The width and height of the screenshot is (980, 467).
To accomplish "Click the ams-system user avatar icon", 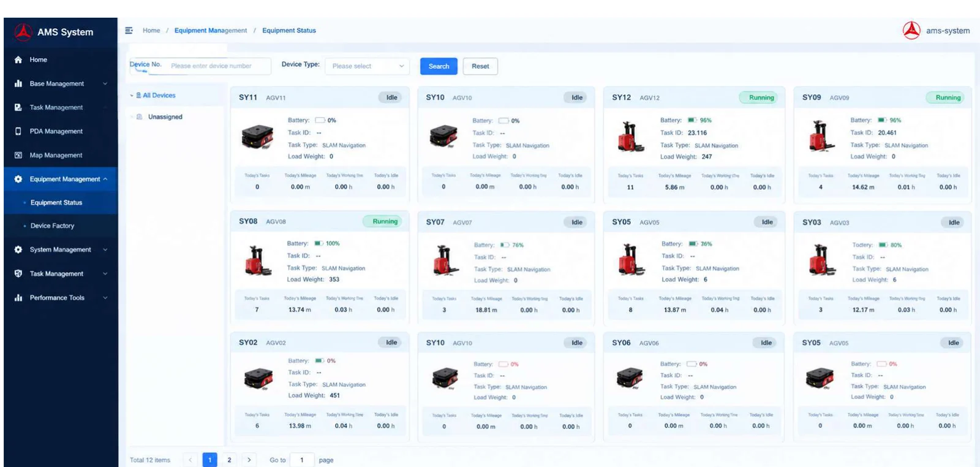I will point(911,30).
